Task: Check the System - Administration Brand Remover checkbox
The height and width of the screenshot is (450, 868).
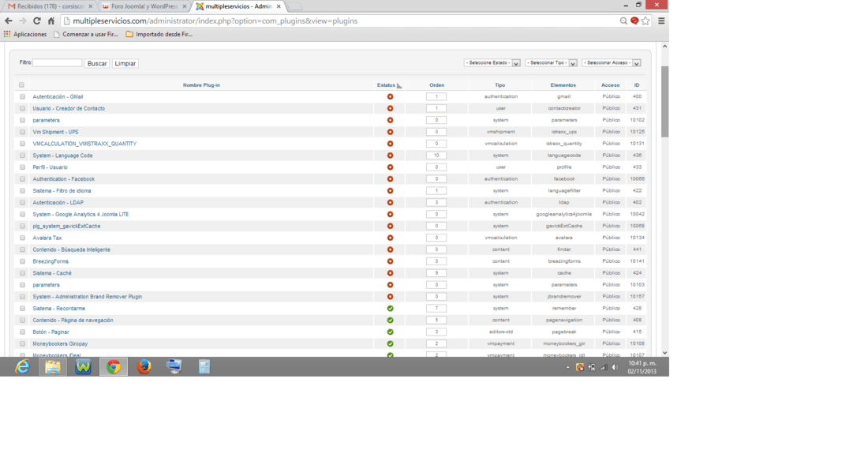Action: click(x=22, y=297)
